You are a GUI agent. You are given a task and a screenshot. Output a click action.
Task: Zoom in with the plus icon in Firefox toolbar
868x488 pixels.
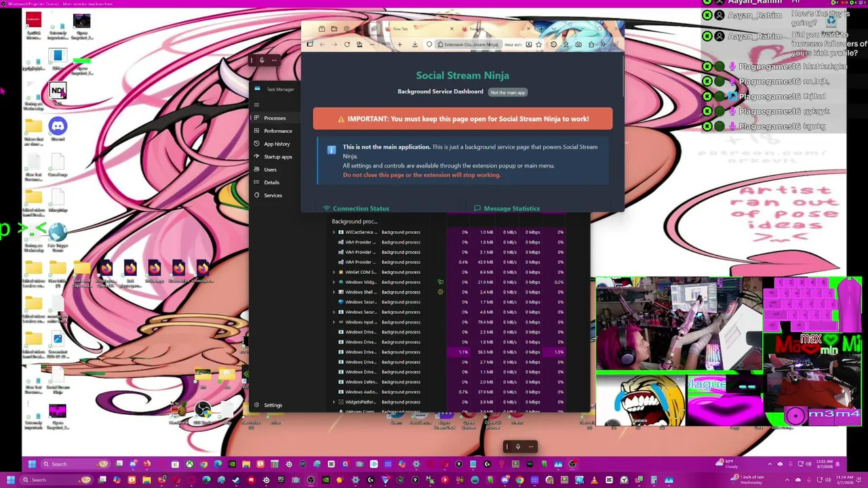tap(399, 44)
